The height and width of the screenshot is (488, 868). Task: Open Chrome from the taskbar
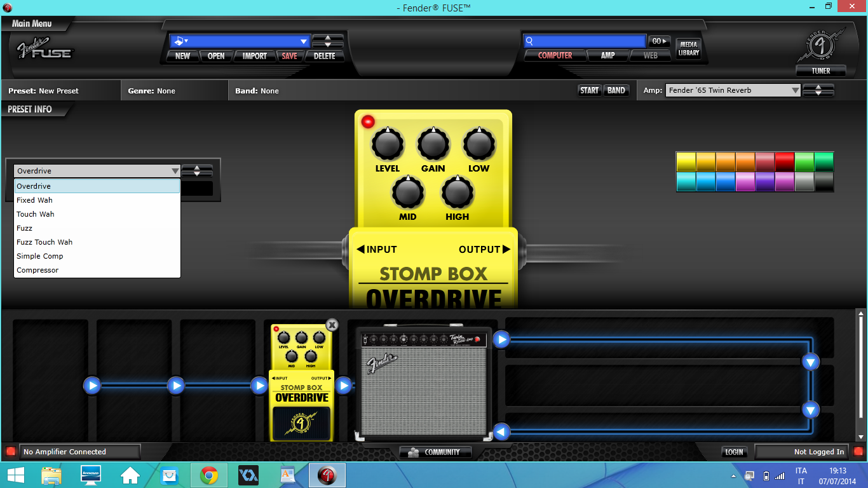point(209,475)
